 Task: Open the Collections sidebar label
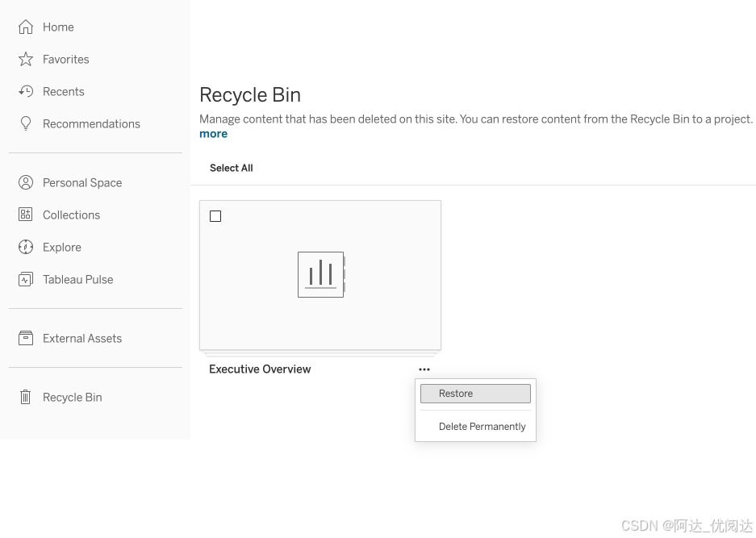(71, 215)
